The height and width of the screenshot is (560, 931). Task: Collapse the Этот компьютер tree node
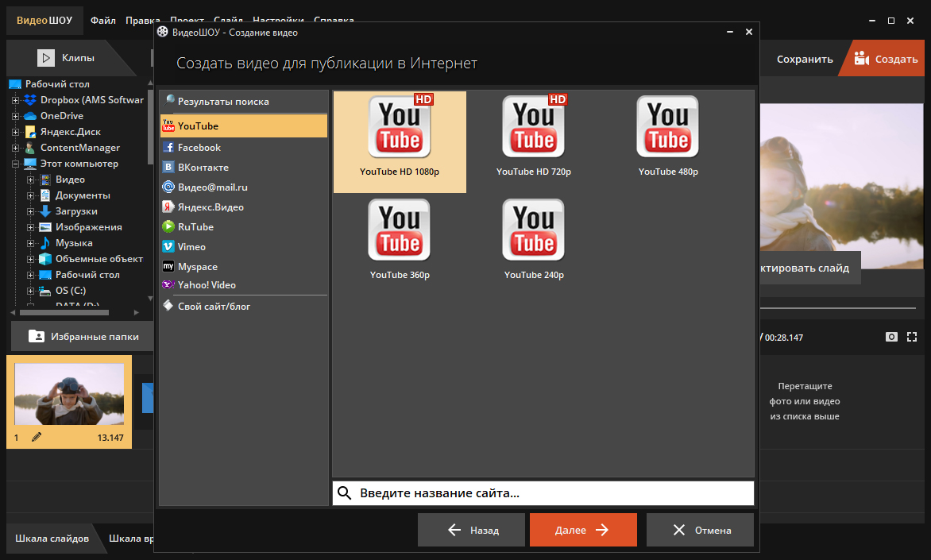[15, 164]
